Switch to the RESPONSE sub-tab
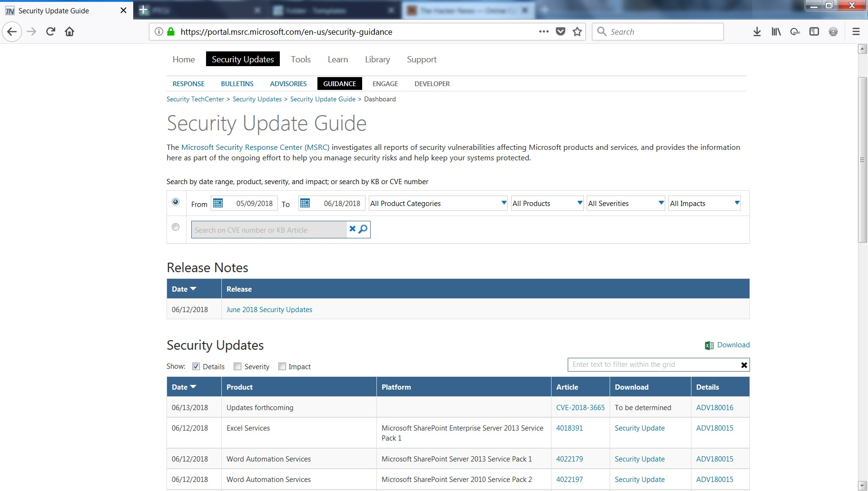 [188, 84]
